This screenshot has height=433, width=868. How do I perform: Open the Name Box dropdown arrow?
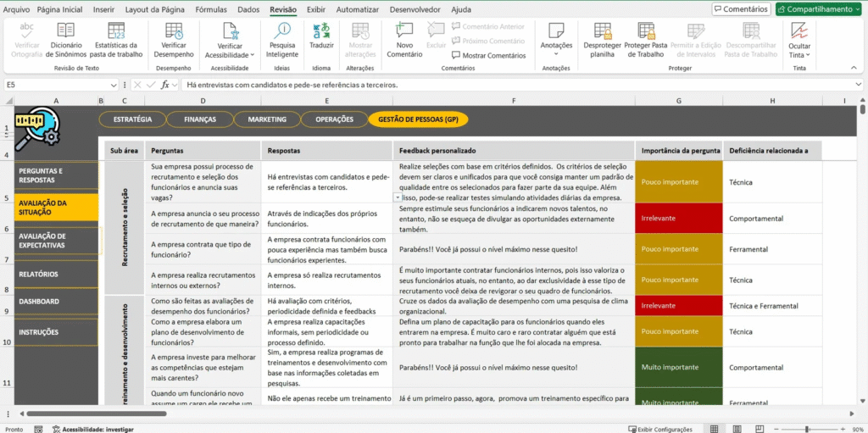(114, 85)
